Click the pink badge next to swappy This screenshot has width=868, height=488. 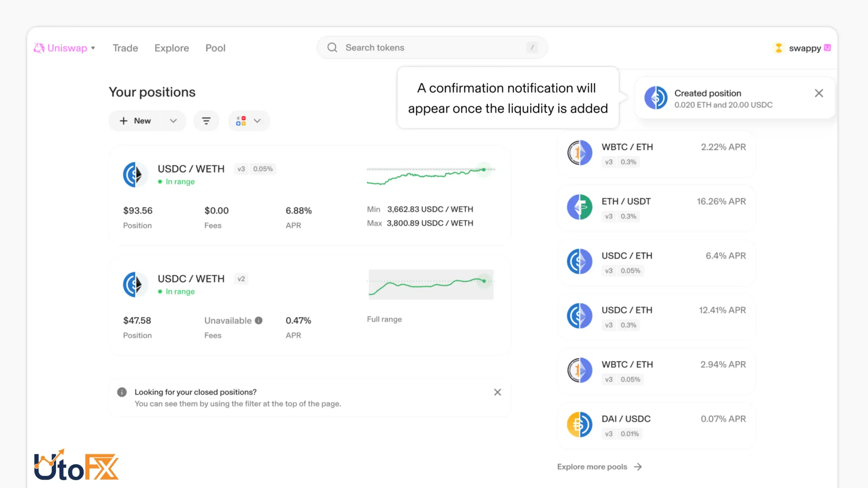point(828,47)
